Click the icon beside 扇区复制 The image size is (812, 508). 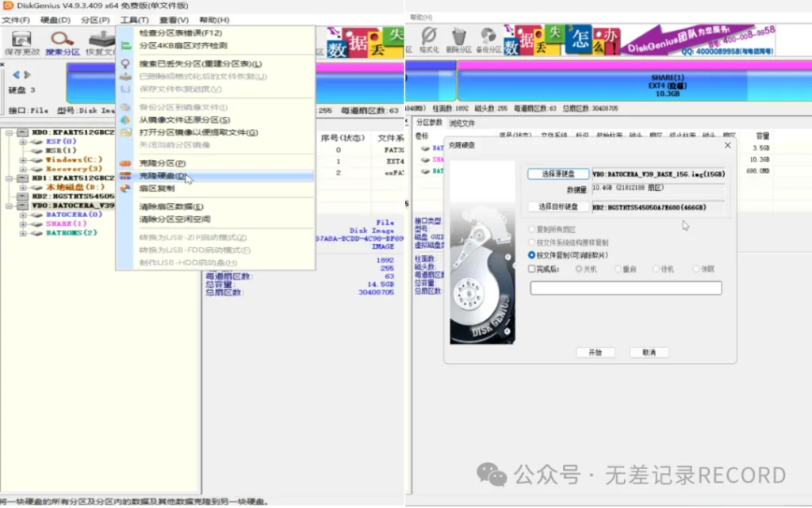pyautogui.click(x=126, y=189)
